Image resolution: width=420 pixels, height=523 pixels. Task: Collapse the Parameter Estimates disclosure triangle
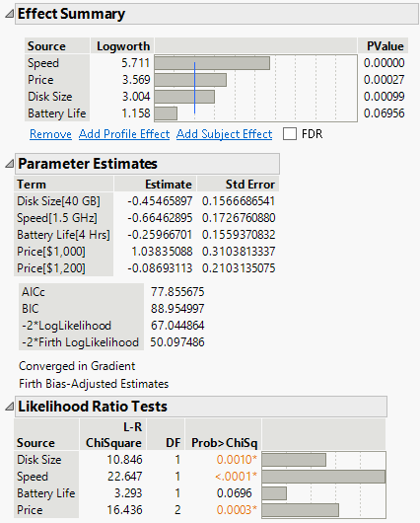tap(9, 164)
